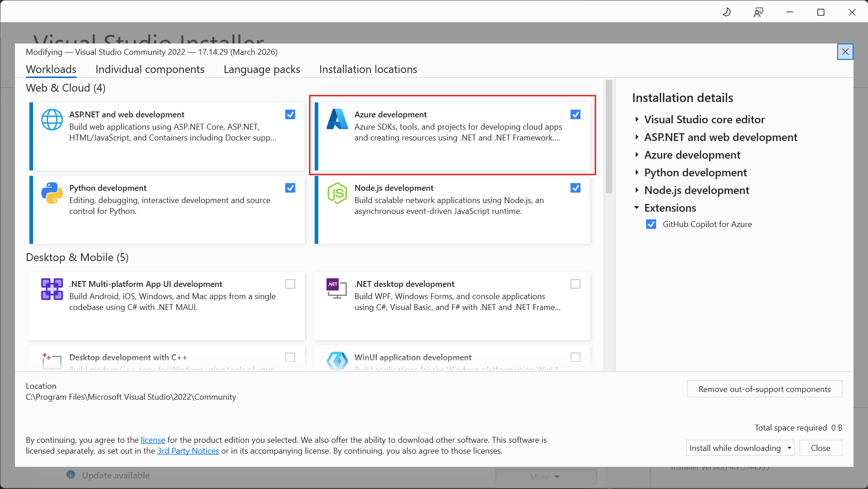Open the 3rd Party Notices link
The image size is (868, 489).
coord(188,450)
